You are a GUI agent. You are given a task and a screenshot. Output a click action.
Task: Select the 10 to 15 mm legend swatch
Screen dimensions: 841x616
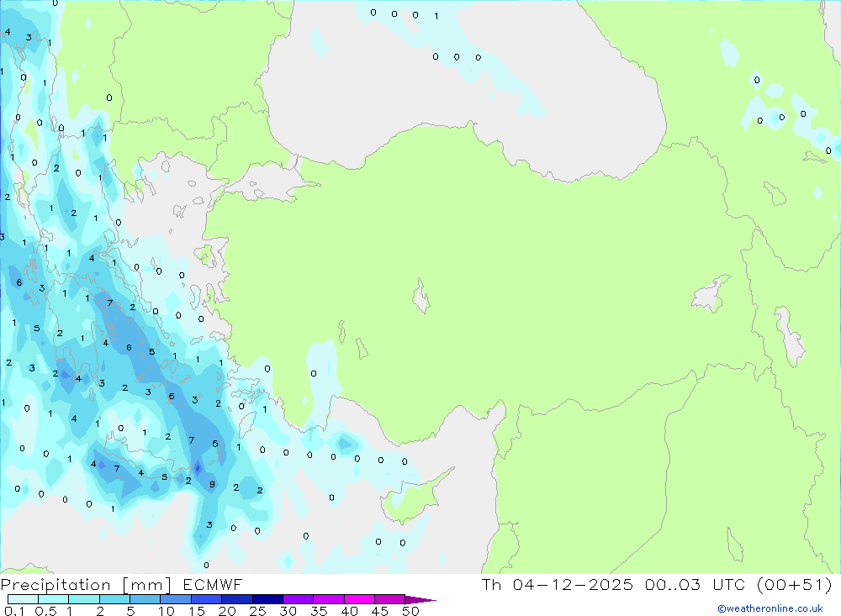pyautogui.click(x=176, y=599)
